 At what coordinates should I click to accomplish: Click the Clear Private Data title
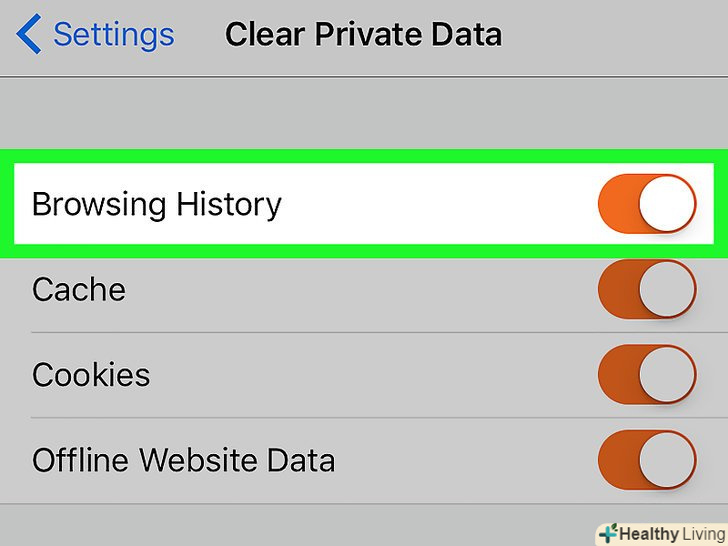coord(363,35)
